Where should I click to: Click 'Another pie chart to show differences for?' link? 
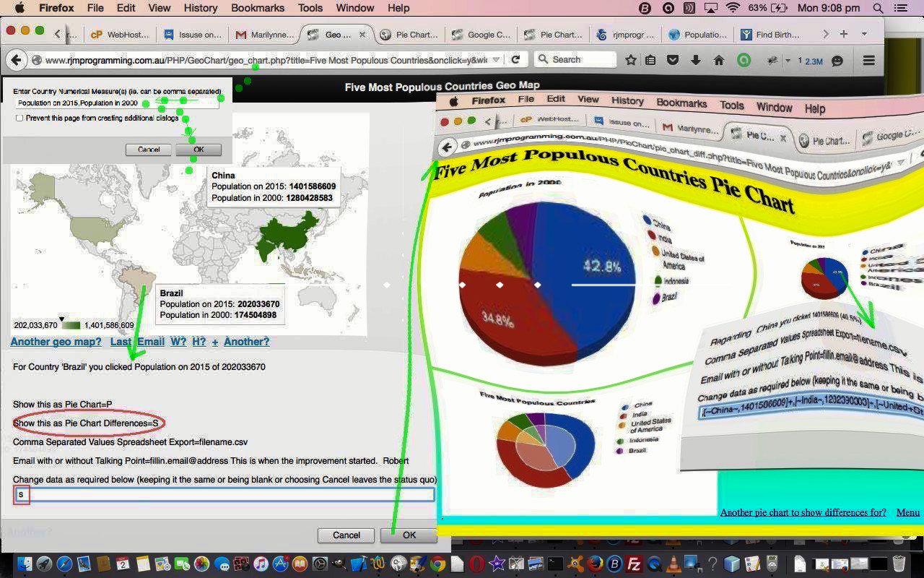click(x=803, y=512)
